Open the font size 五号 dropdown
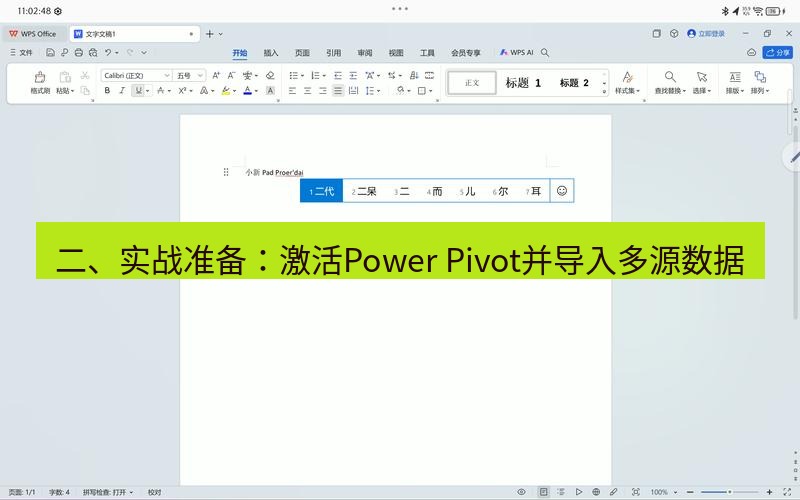This screenshot has height=500, width=800. (201, 76)
